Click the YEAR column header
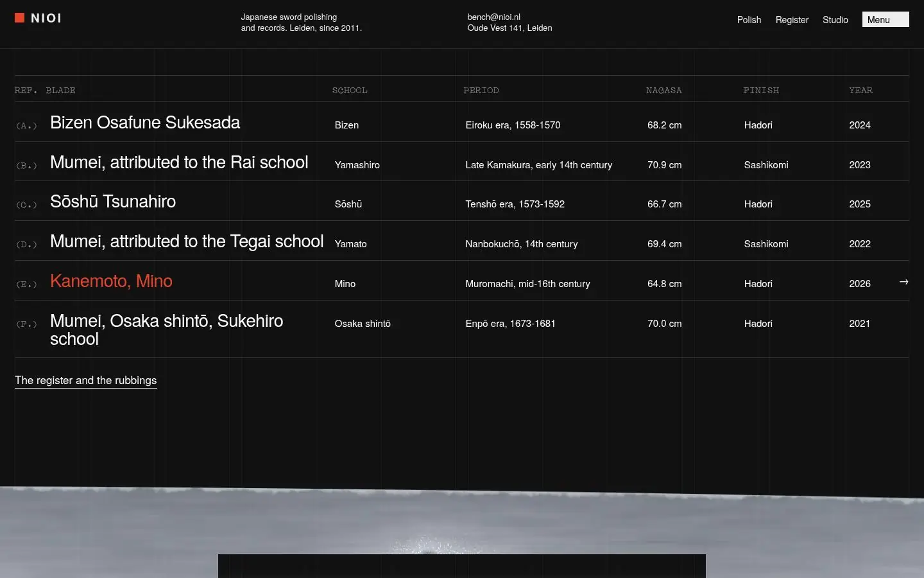 click(861, 91)
